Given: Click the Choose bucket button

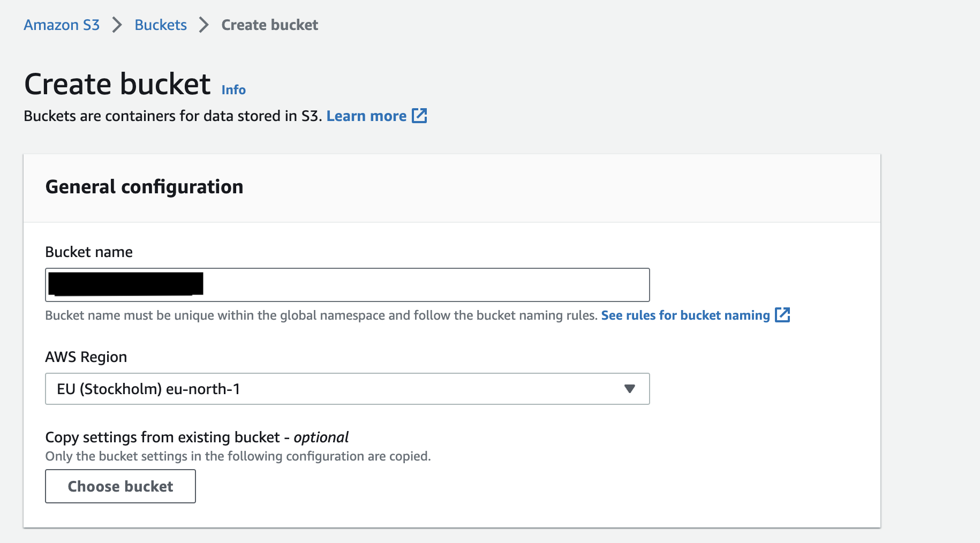Looking at the screenshot, I should (x=120, y=486).
